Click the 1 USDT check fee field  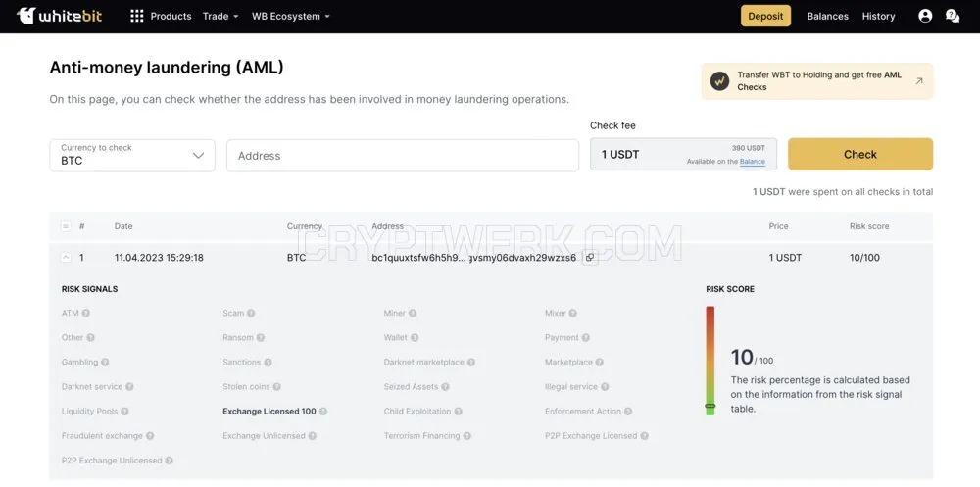coord(684,155)
